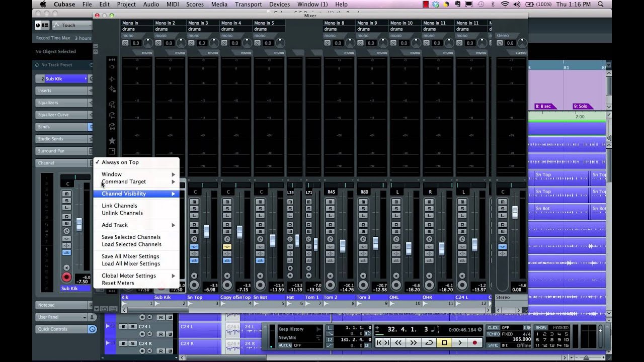Click the Stereo output volume fader
Viewport: 644px width, 362px height.
515,212
